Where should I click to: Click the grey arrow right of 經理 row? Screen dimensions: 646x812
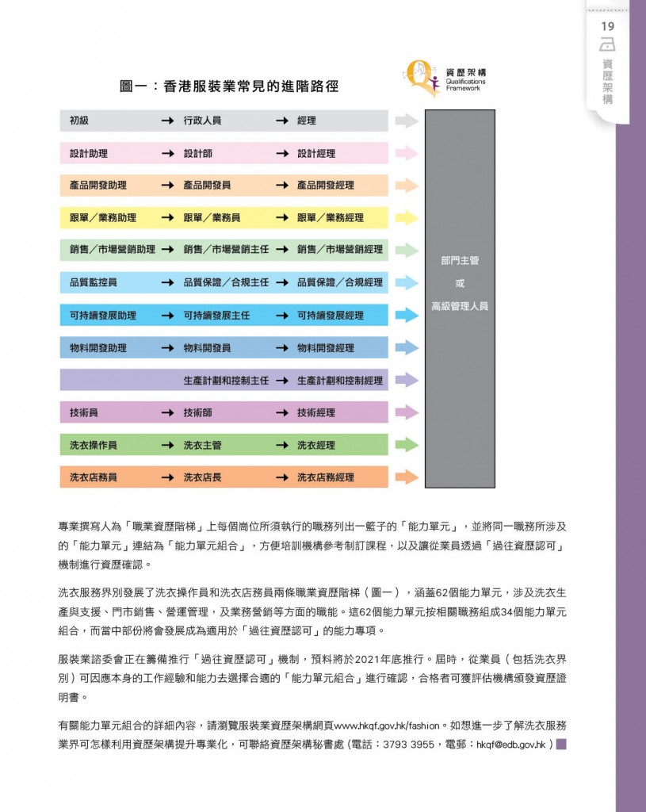[406, 121]
